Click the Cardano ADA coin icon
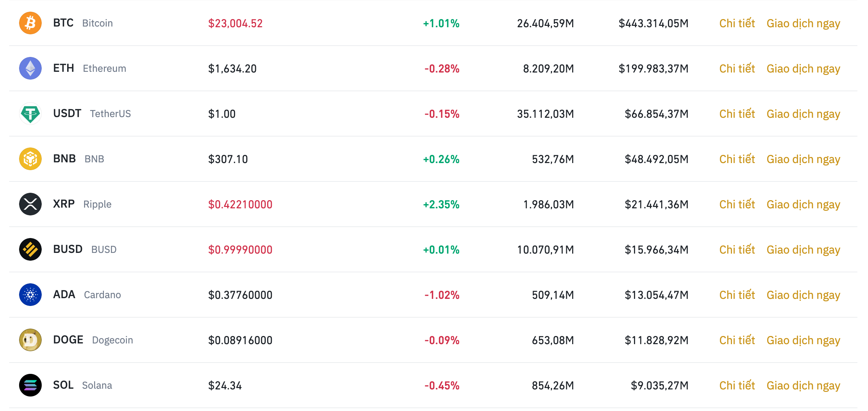The image size is (868, 411). click(30, 295)
